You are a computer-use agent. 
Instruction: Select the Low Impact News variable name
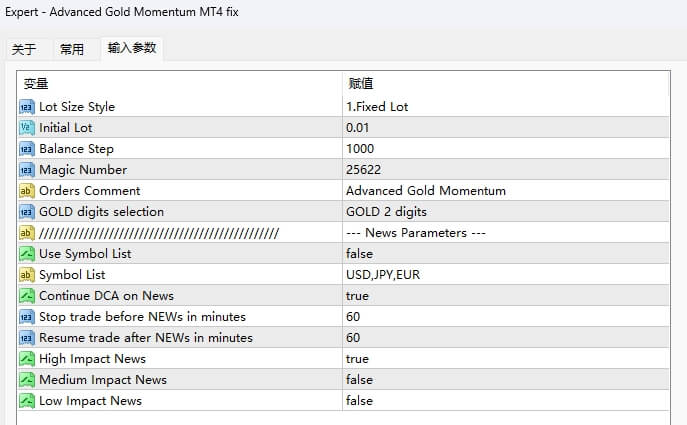click(91, 401)
